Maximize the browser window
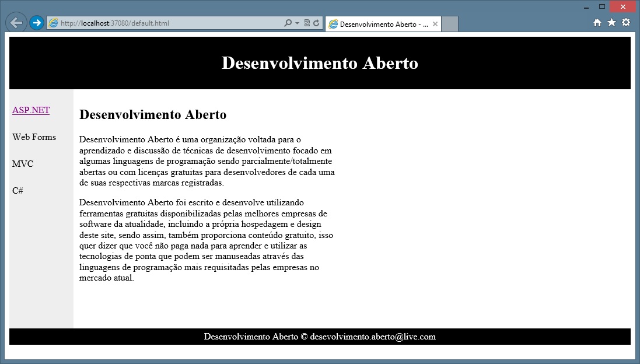 point(602,7)
